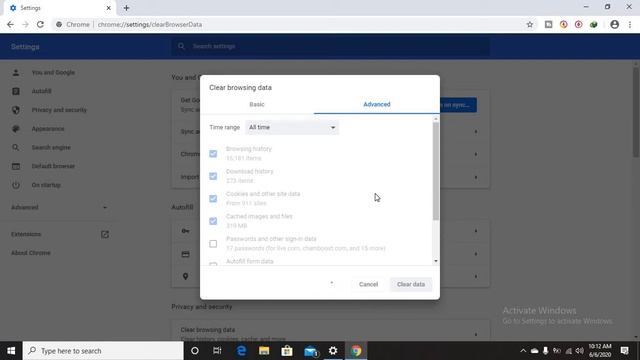This screenshot has height=360, width=640.
Task: Click the Settings browser tab
Action: tap(59, 8)
